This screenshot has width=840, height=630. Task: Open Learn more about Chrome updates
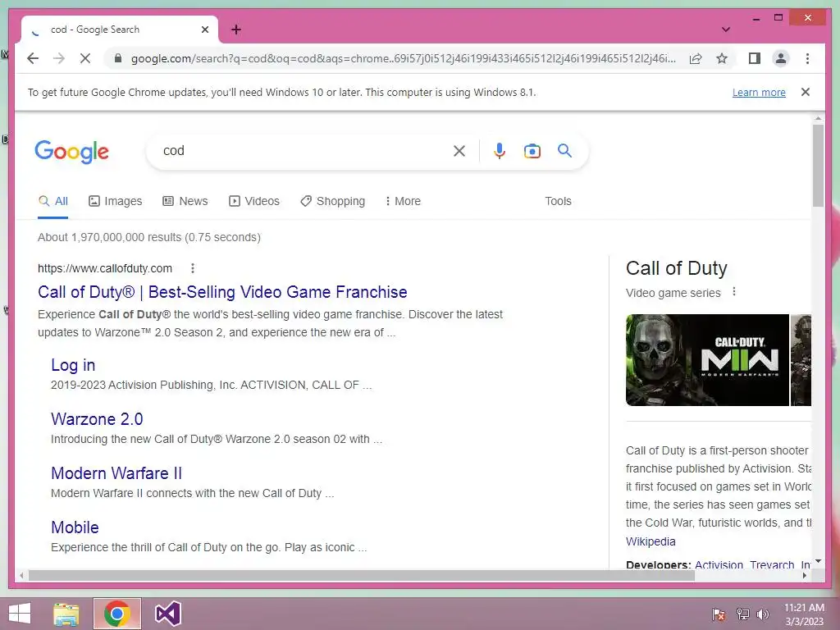tap(759, 92)
